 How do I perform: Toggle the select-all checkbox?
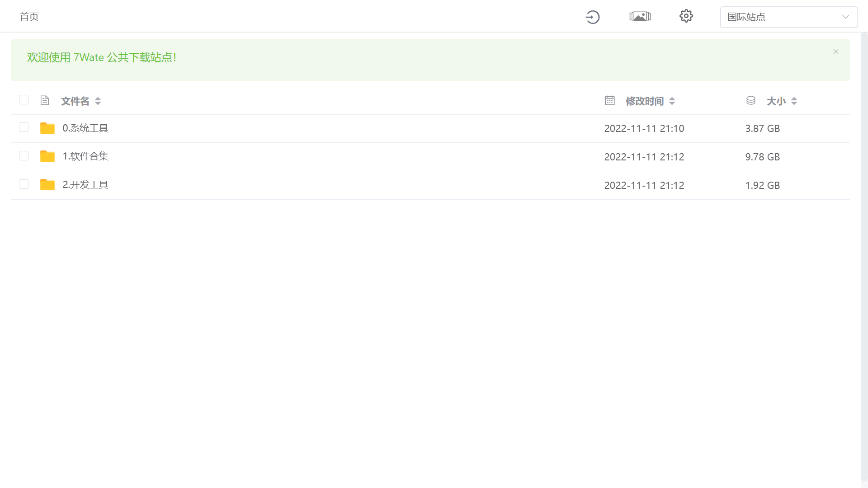(24, 100)
